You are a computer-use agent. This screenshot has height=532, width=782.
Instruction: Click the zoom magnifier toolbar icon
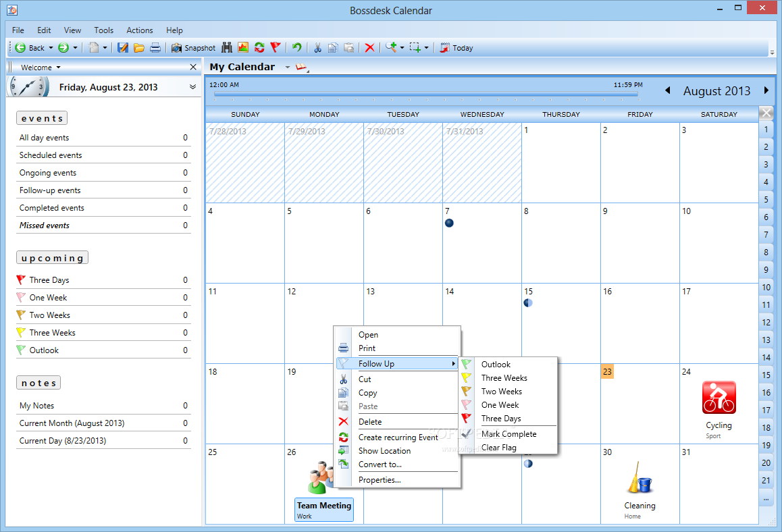391,47
